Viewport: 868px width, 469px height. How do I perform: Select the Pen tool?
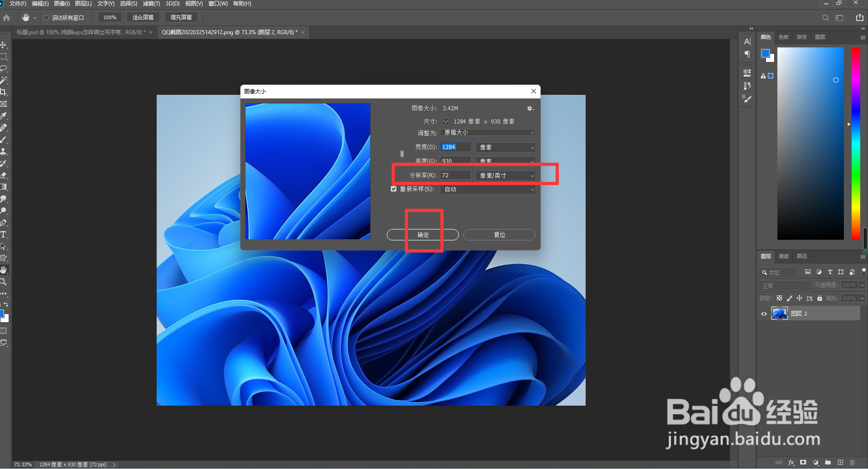tap(4, 222)
